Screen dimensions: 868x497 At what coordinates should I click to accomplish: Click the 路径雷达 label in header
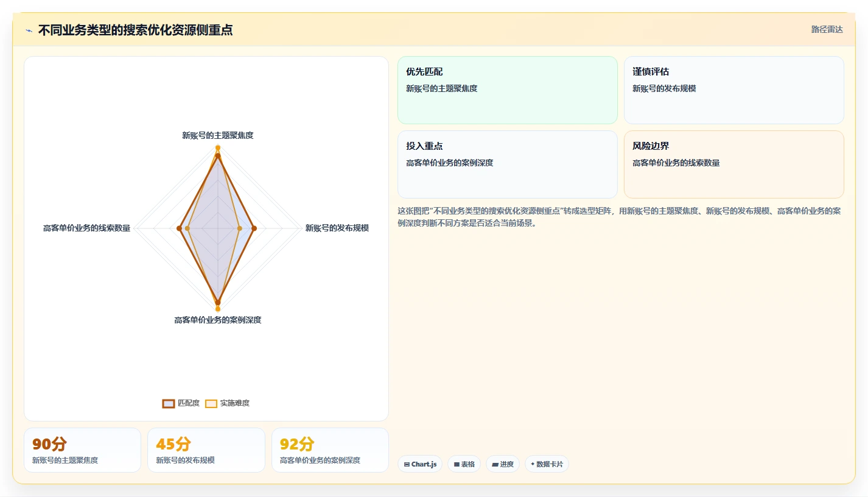[827, 29]
